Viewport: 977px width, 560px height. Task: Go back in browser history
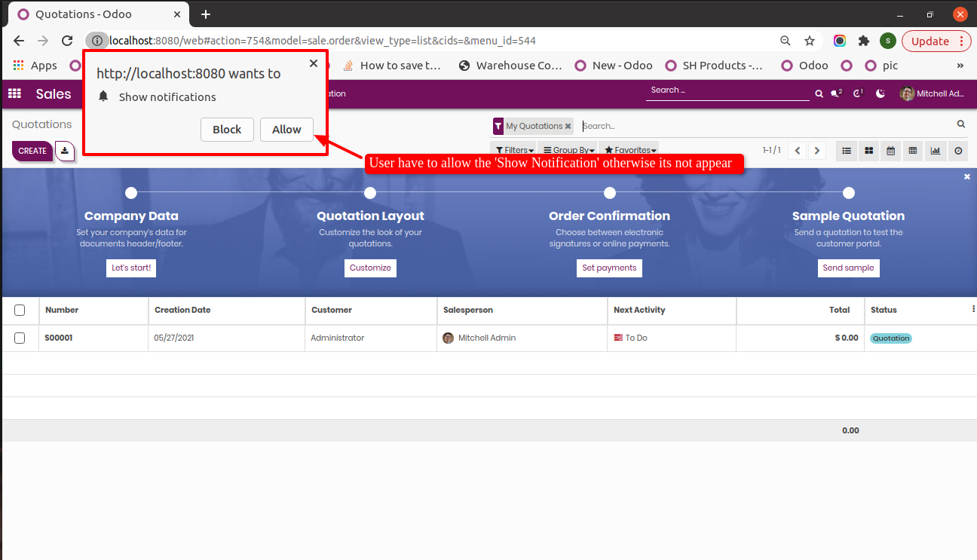pos(19,41)
